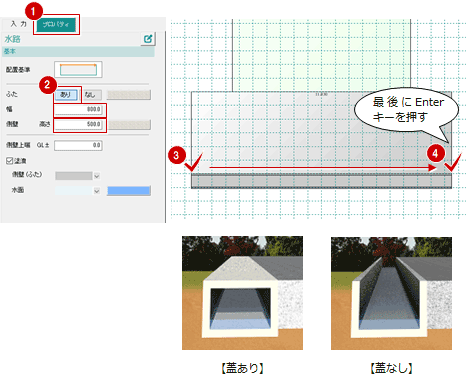Click the pop-out icon beside 水路
Viewport: 466px width, 383px height.
(x=148, y=39)
